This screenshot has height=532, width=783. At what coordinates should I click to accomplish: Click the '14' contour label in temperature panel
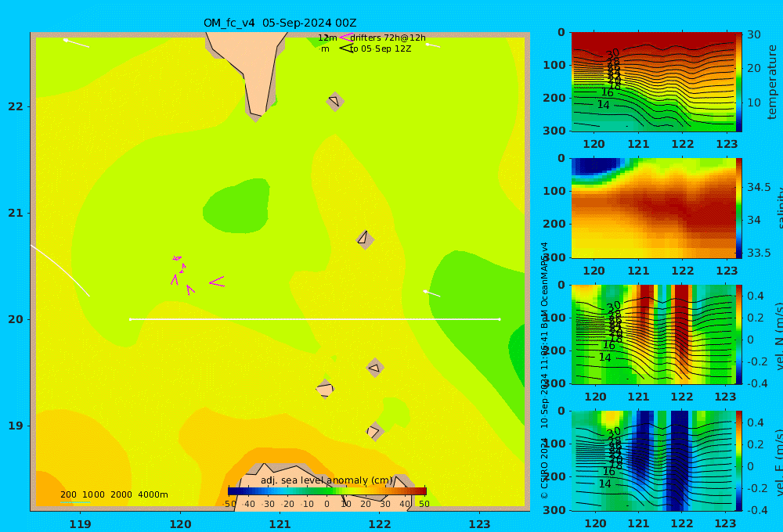[603, 105]
